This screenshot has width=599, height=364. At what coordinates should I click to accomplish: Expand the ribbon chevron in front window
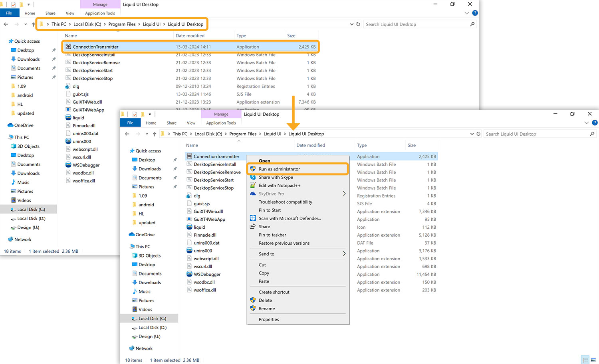[x=586, y=123]
